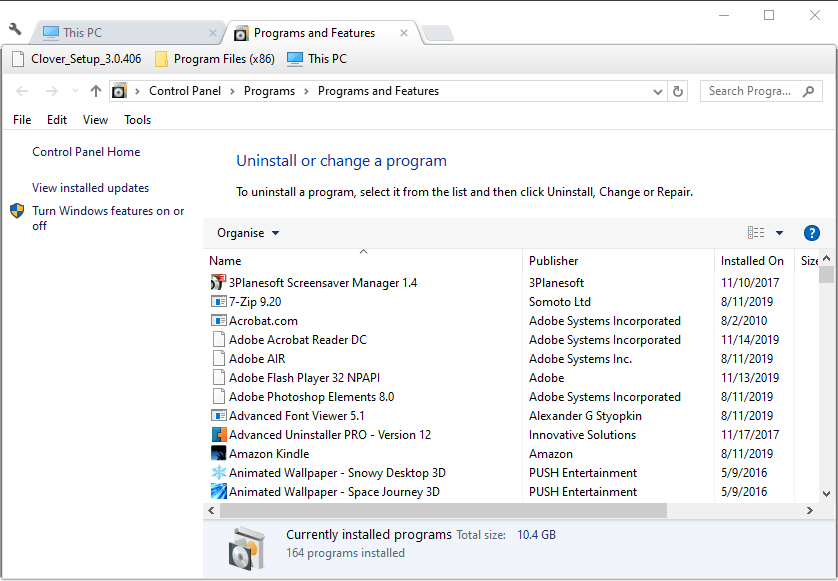Expand the more view options arrow
This screenshot has width=838, height=581.
coord(779,233)
